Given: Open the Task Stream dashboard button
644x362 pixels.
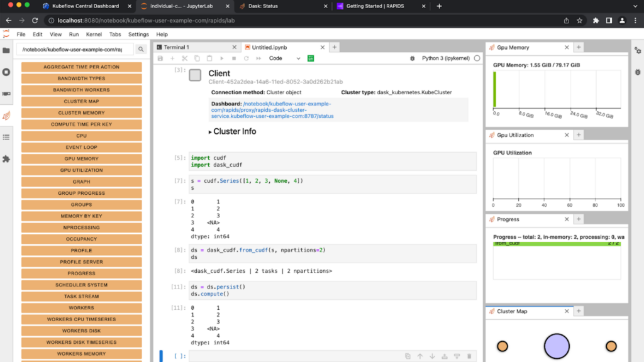Looking at the screenshot, I should click(81, 297).
